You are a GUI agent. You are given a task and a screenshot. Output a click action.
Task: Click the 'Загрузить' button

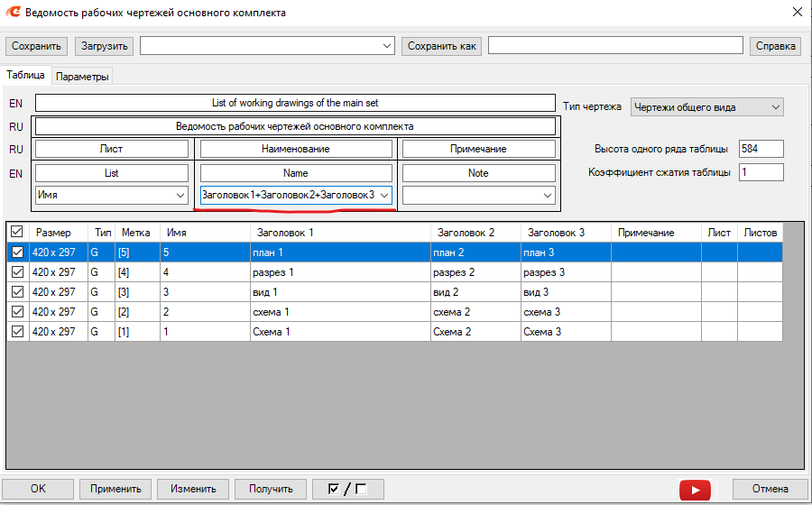[104, 46]
